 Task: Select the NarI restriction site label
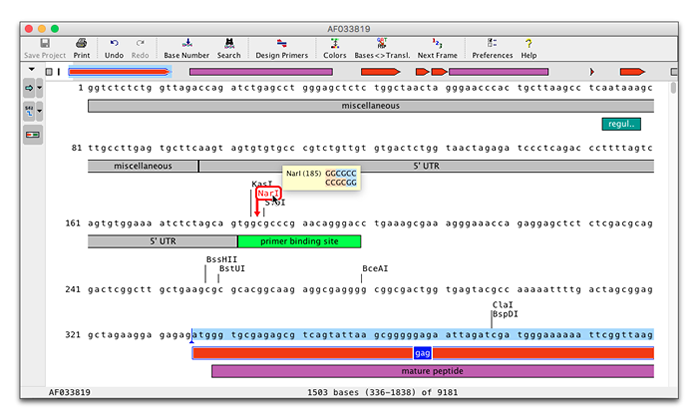pos(267,193)
